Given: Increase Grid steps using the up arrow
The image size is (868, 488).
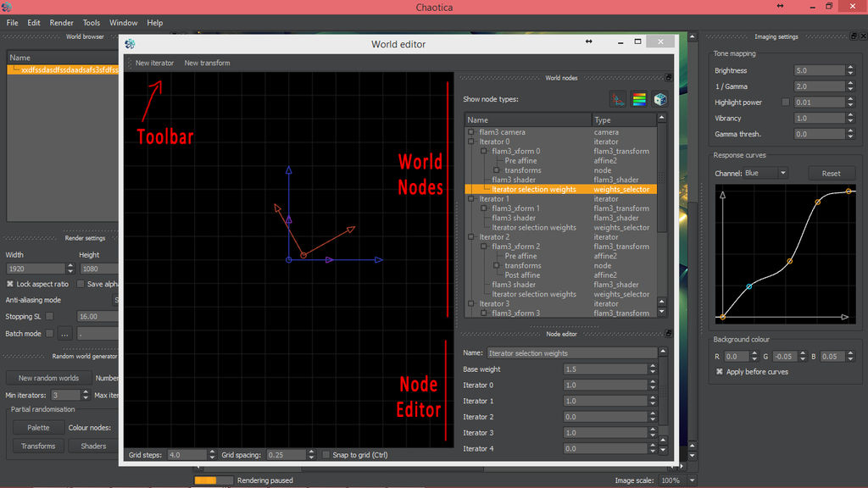Looking at the screenshot, I should pos(212,452).
